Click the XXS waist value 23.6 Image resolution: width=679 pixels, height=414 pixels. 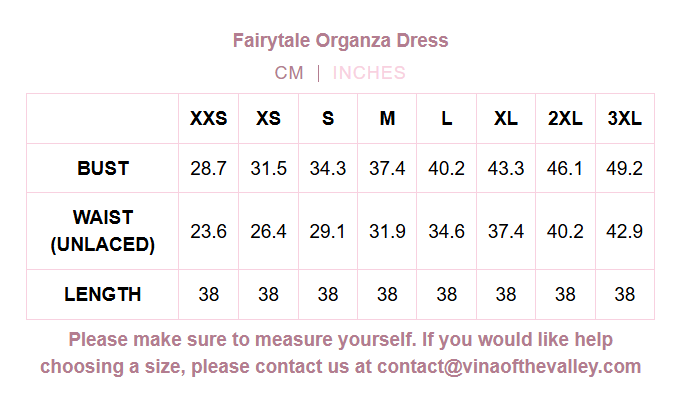click(x=209, y=231)
